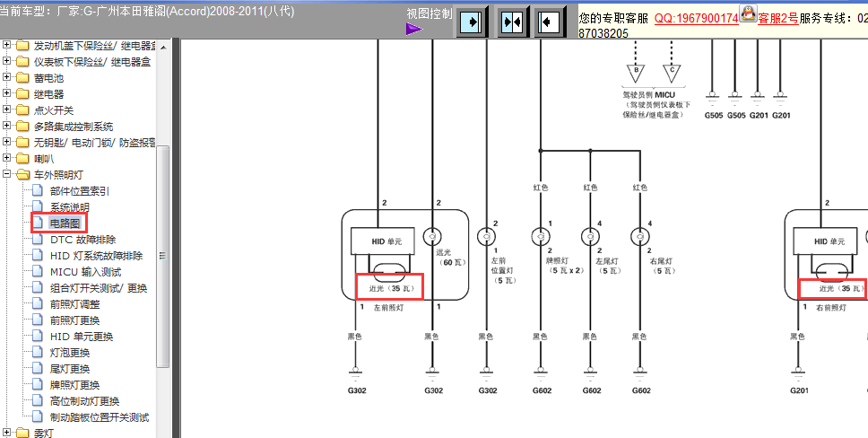Open the 组合灯开关测试/更换 page
Image resolution: width=868 pixels, height=438 pixels.
pyautogui.click(x=99, y=288)
